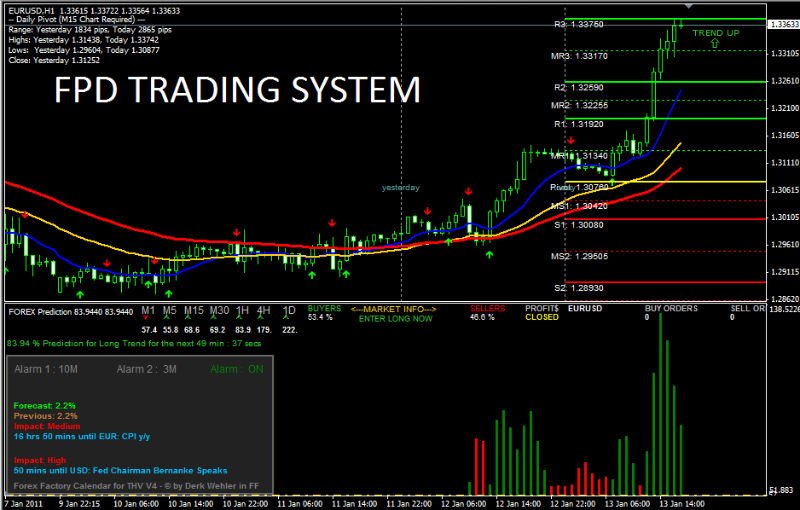
Task: Click the 'Forex Factory Calendar for THV V4' credit
Action: (x=136, y=486)
